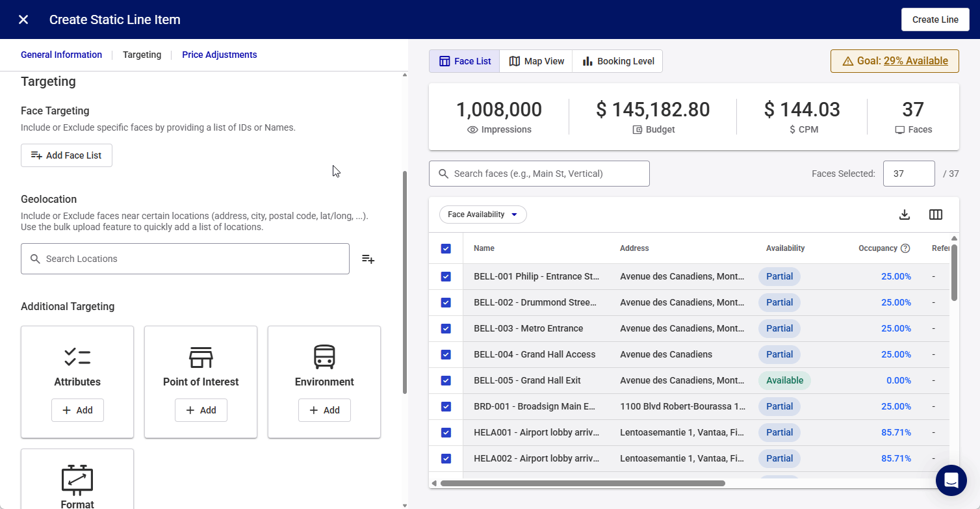
Task: Open the column chooser icon
Action: point(936,215)
